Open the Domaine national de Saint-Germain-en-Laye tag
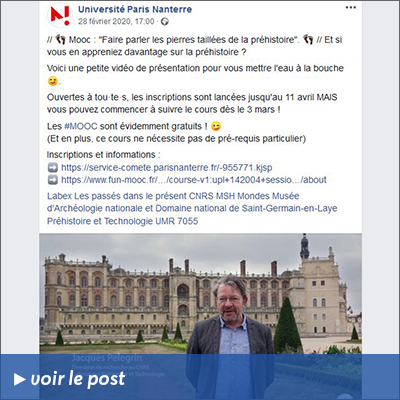Viewport: 400px width, 400px height. (x=246, y=208)
